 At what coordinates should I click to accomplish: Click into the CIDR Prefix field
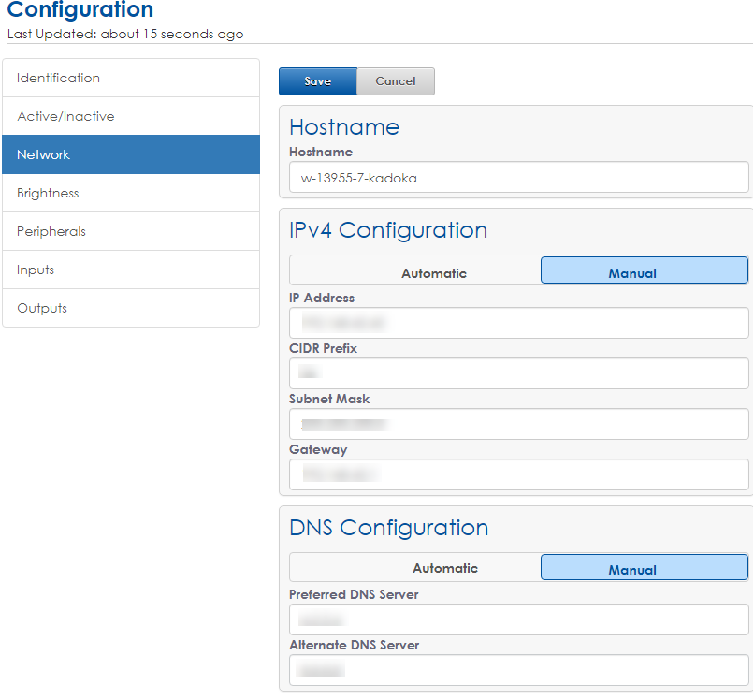tap(518, 373)
